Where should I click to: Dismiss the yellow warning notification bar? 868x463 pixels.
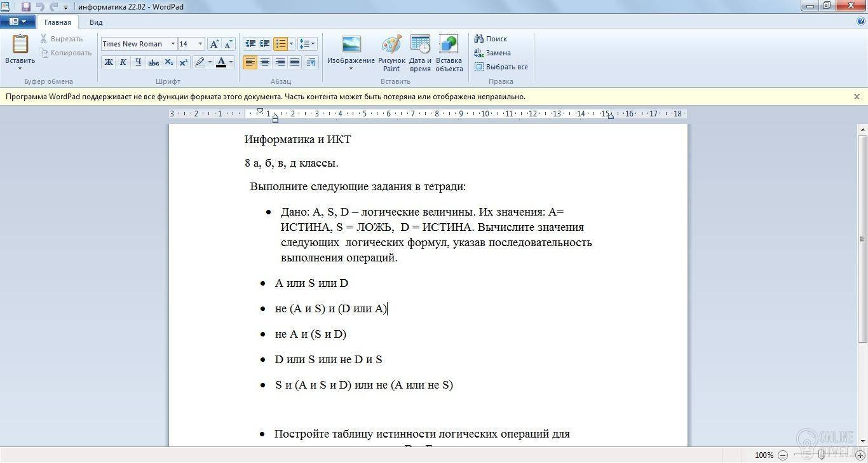[857, 97]
